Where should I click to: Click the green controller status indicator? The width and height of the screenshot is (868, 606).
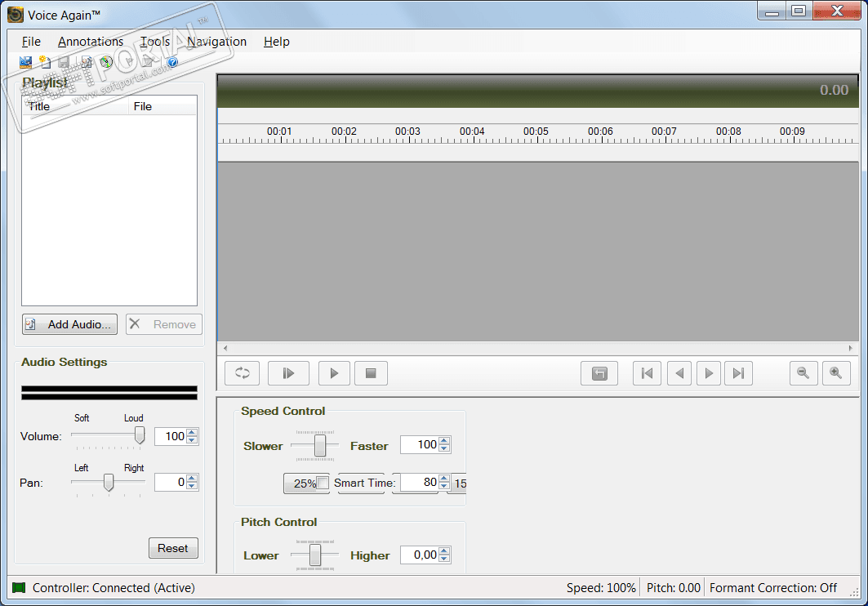point(19,587)
